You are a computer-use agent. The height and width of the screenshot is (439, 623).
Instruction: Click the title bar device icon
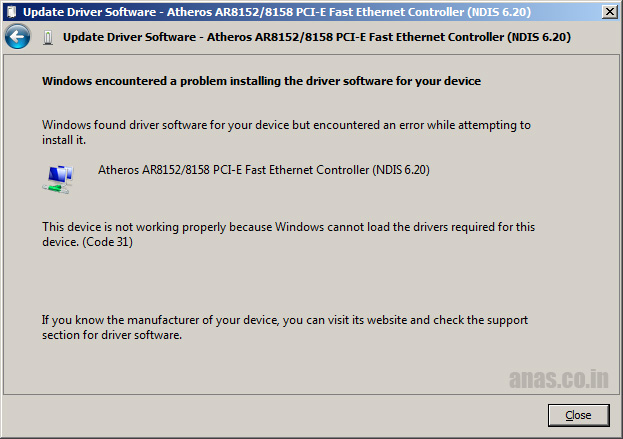point(12,12)
